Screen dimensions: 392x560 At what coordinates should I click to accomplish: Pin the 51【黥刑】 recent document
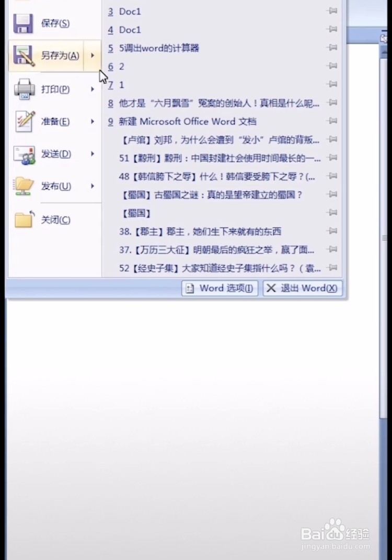pos(332,157)
